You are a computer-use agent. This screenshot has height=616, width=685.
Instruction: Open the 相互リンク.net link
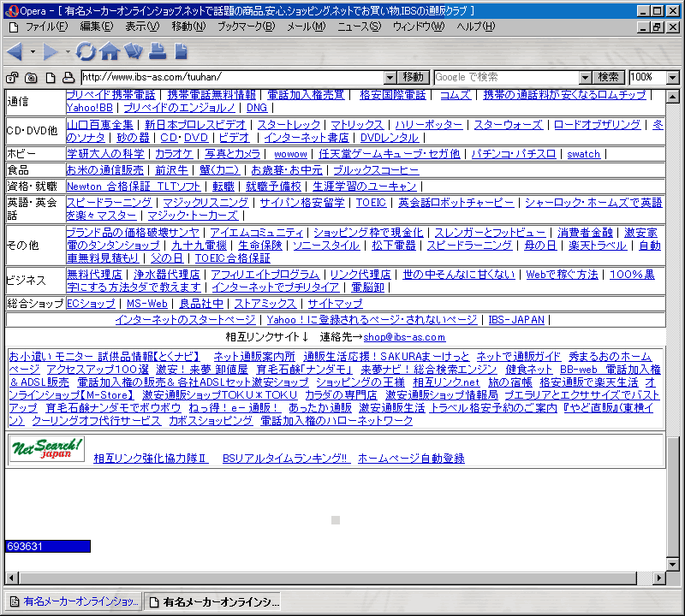point(446,382)
